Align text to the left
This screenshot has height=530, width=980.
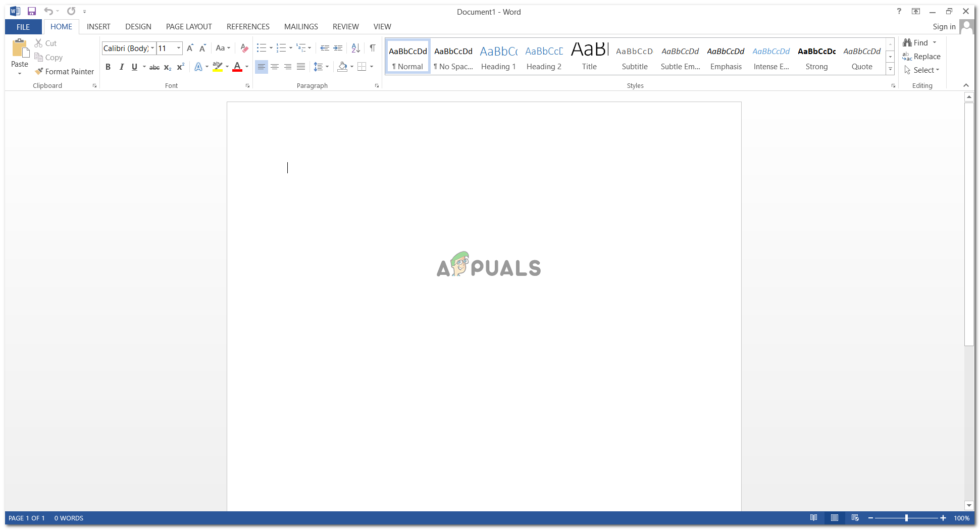[x=261, y=67]
